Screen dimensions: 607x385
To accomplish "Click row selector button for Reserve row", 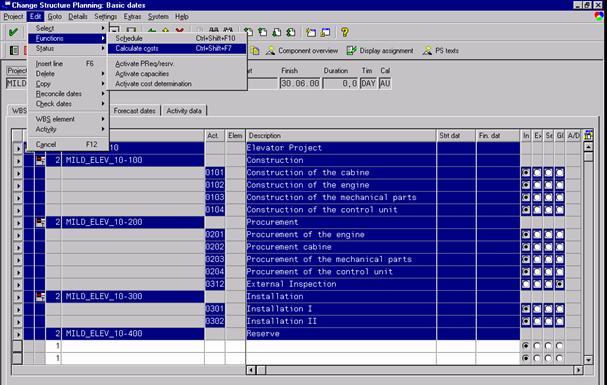I will click(x=18, y=334).
